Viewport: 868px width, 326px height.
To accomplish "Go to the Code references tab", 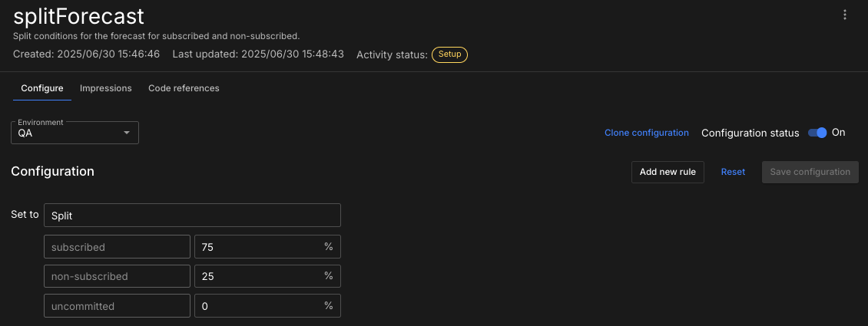I will tap(184, 88).
